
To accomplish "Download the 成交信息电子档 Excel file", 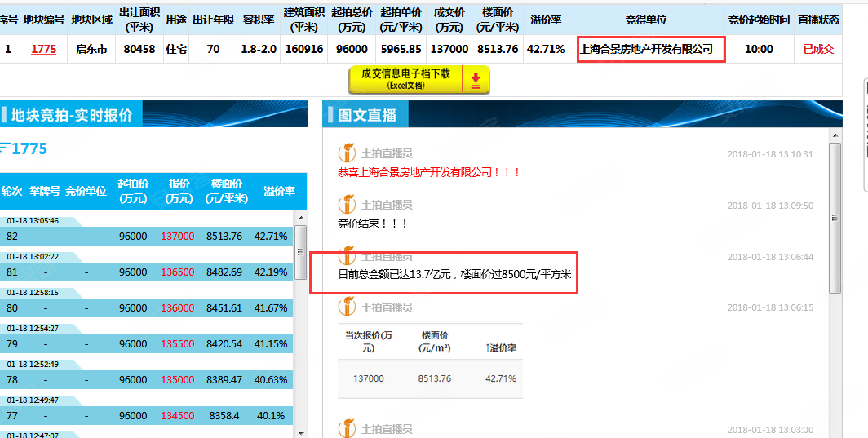I will [418, 80].
